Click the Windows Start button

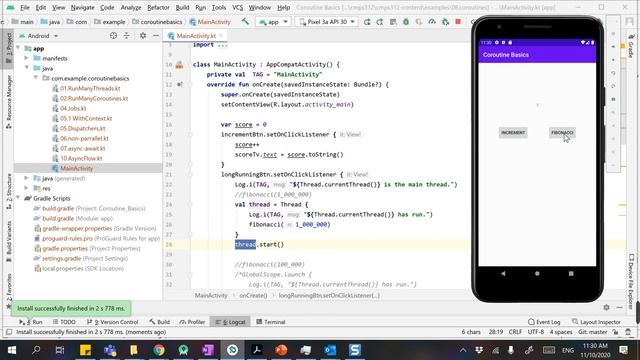[x=12, y=350]
